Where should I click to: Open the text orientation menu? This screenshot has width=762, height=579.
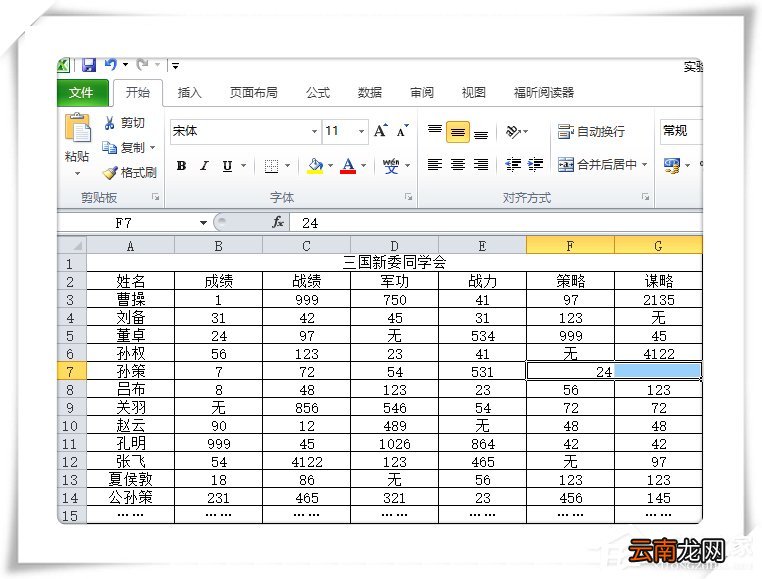517,131
